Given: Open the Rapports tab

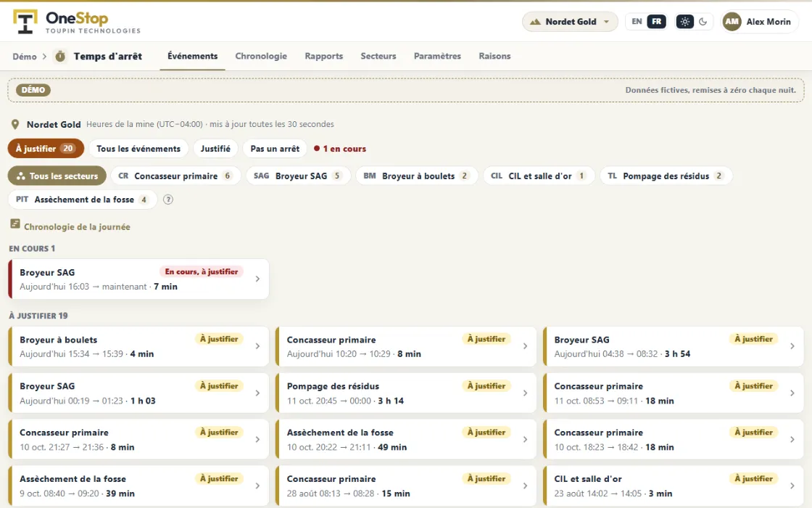Looking at the screenshot, I should pos(323,56).
